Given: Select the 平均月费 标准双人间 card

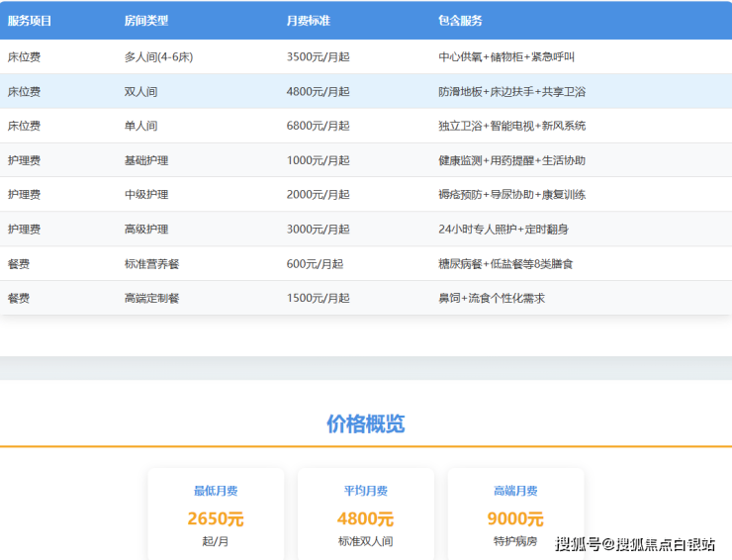Looking at the screenshot, I should 365,514.
